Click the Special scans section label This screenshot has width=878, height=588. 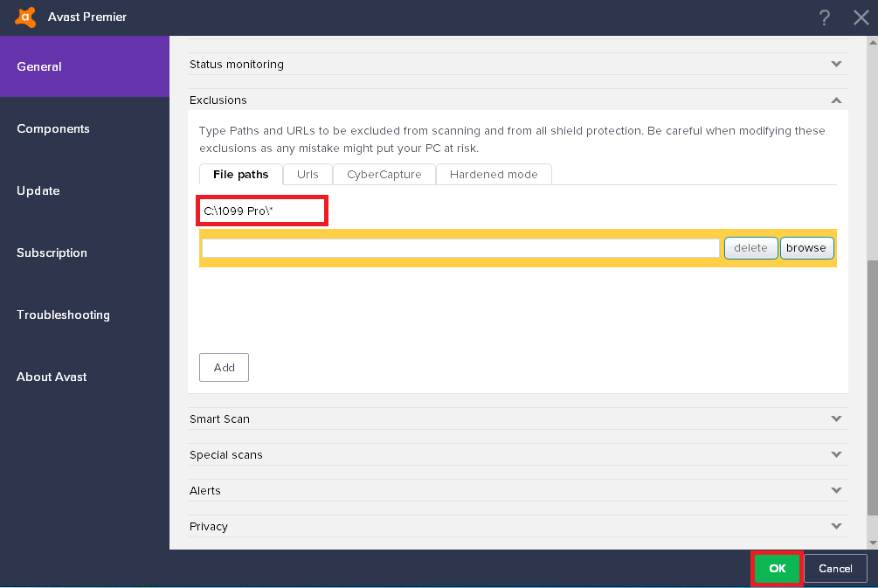click(x=225, y=454)
